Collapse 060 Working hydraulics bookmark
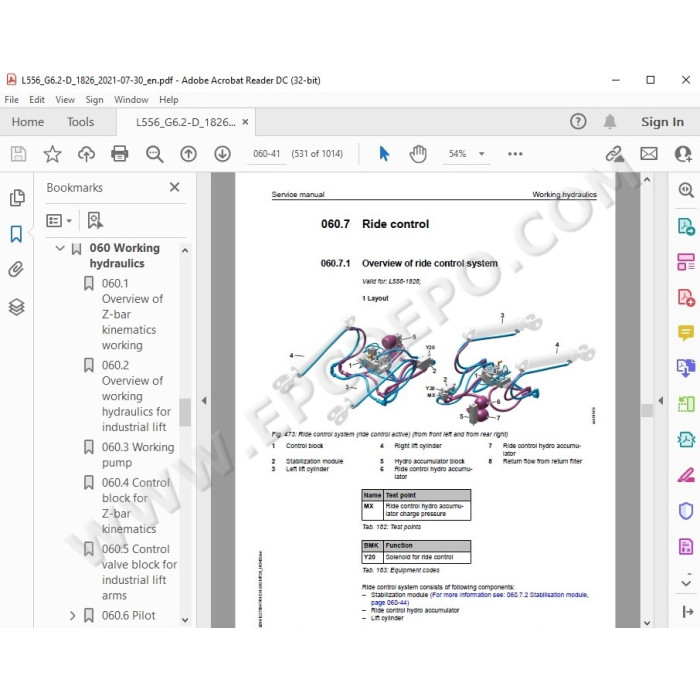Viewport: 700px width, 700px height. click(60, 248)
